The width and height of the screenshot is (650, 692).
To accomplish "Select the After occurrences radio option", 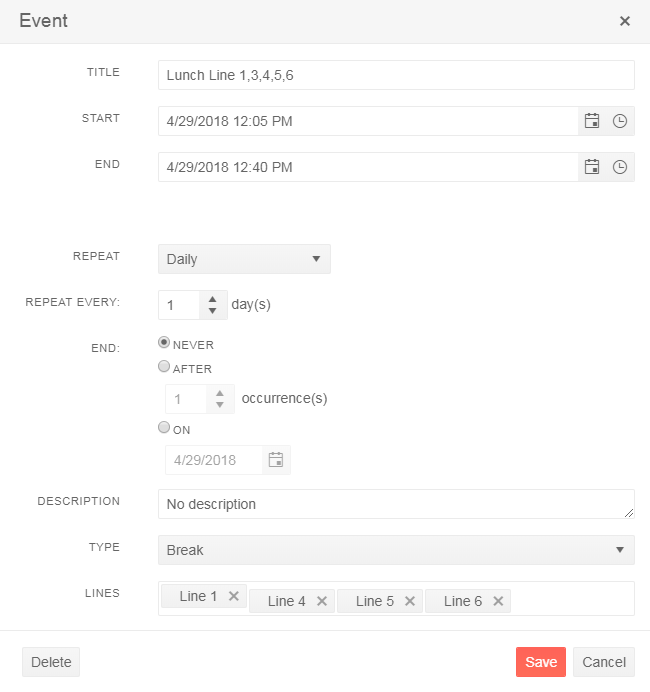I will point(165,367).
